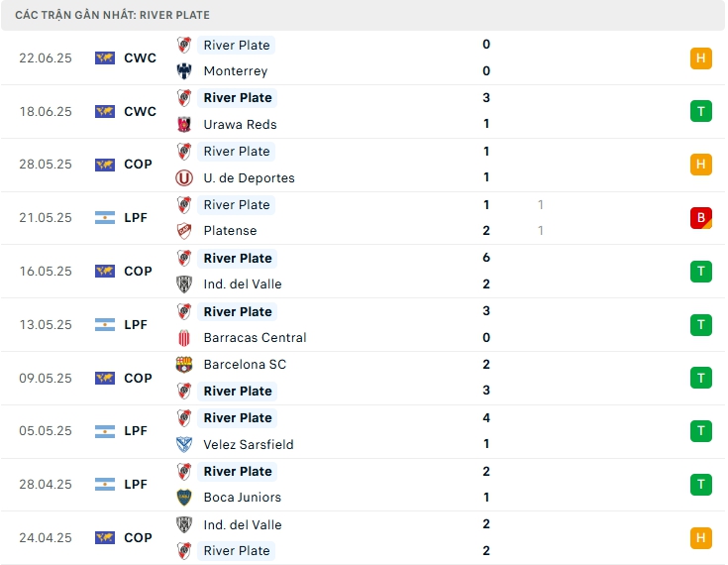Click the U. de Deportes crest icon
The height and width of the screenshot is (565, 728).
click(184, 178)
